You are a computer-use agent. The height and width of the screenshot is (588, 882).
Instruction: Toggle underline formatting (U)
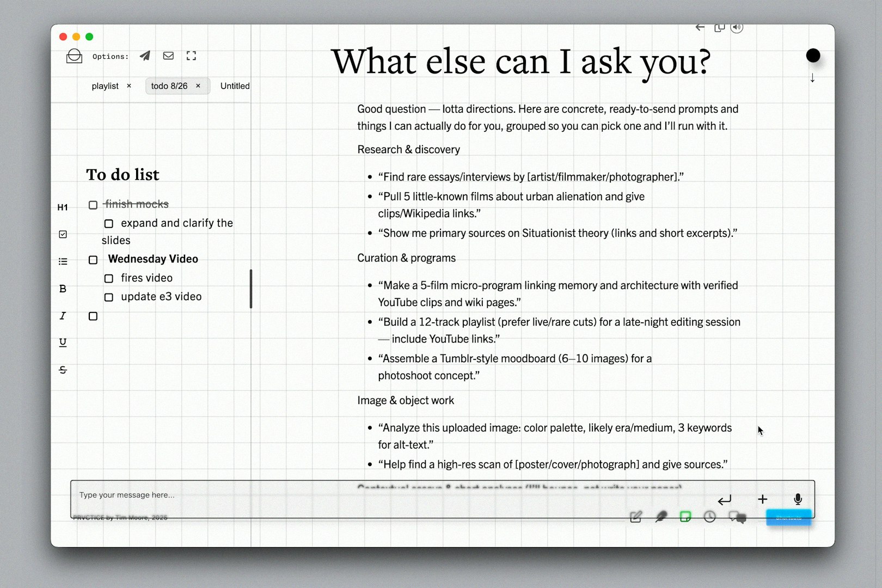click(63, 342)
